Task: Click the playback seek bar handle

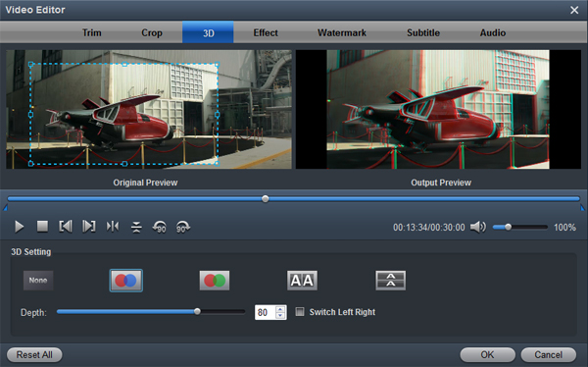Action: (266, 199)
